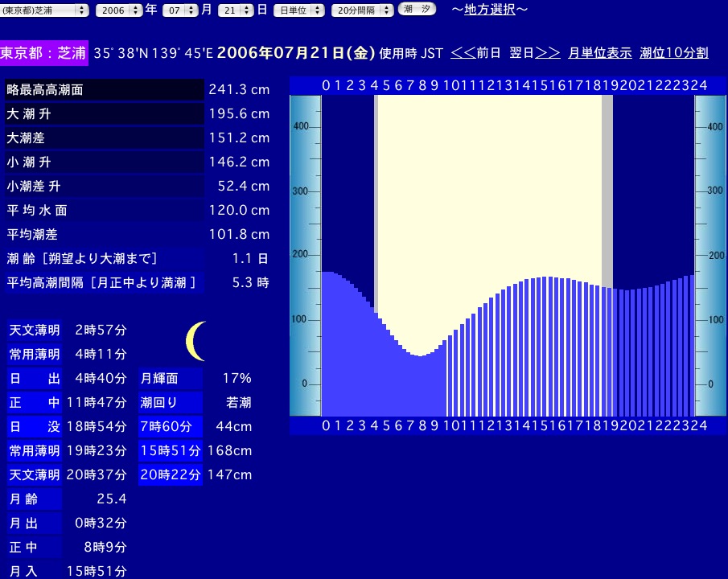Open the 潮位10分割 link
This screenshot has height=579, width=728.
(674, 53)
